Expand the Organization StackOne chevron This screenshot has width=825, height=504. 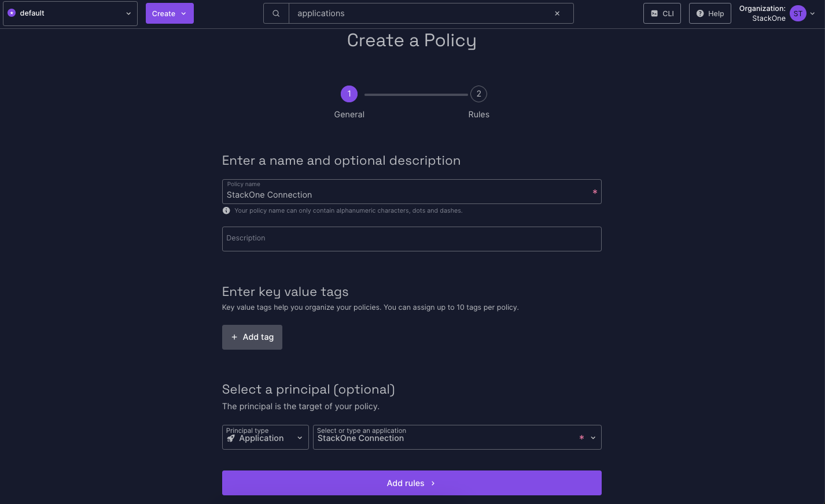click(x=812, y=13)
